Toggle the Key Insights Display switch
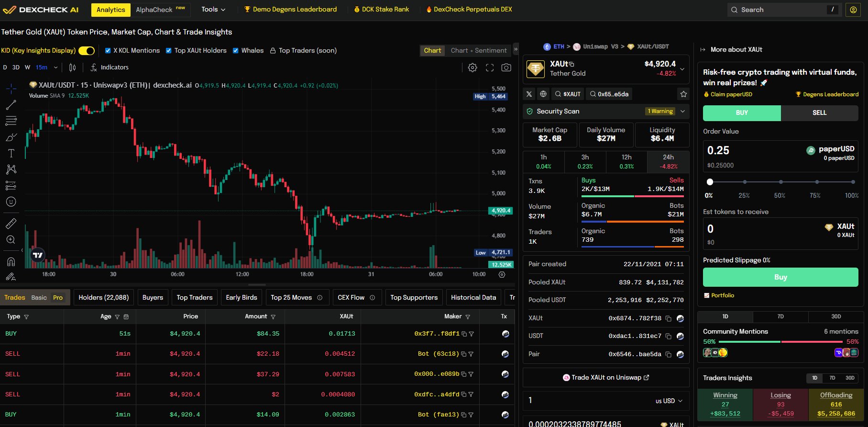The width and height of the screenshot is (868, 427). point(87,51)
